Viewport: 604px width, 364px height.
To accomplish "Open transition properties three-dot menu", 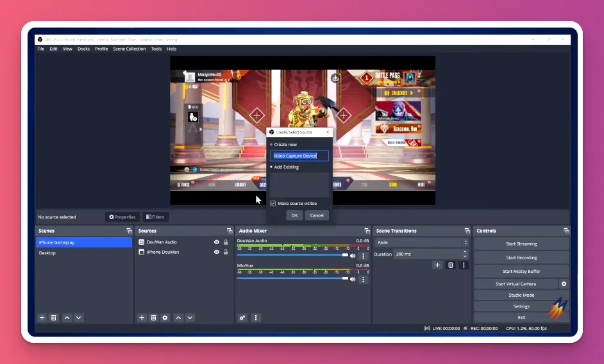I will (464, 265).
